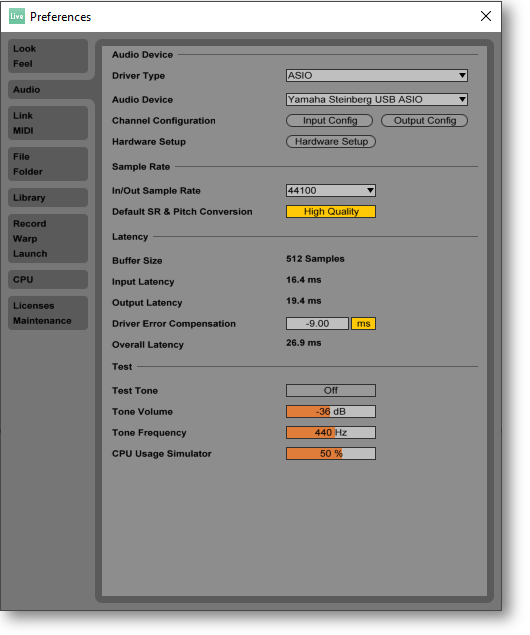Click the Preferences window title text
This screenshot has width=530, height=635.
click(x=60, y=17)
